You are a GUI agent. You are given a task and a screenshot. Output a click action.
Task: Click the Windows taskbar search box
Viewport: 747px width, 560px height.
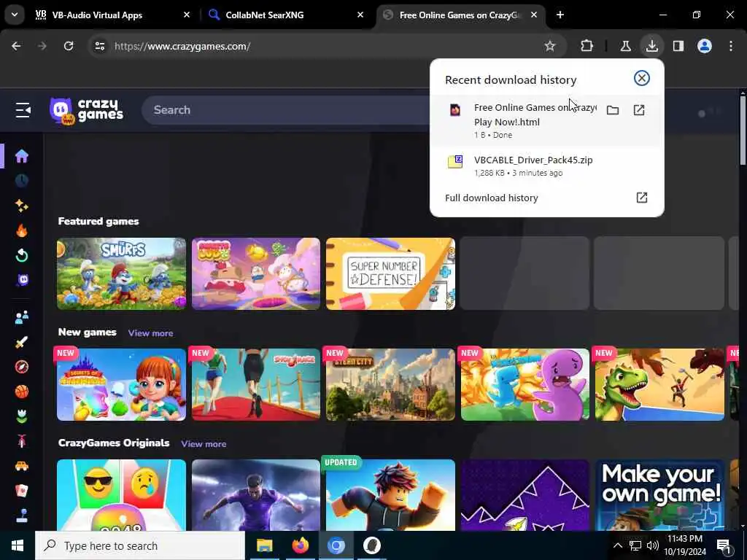(x=140, y=545)
